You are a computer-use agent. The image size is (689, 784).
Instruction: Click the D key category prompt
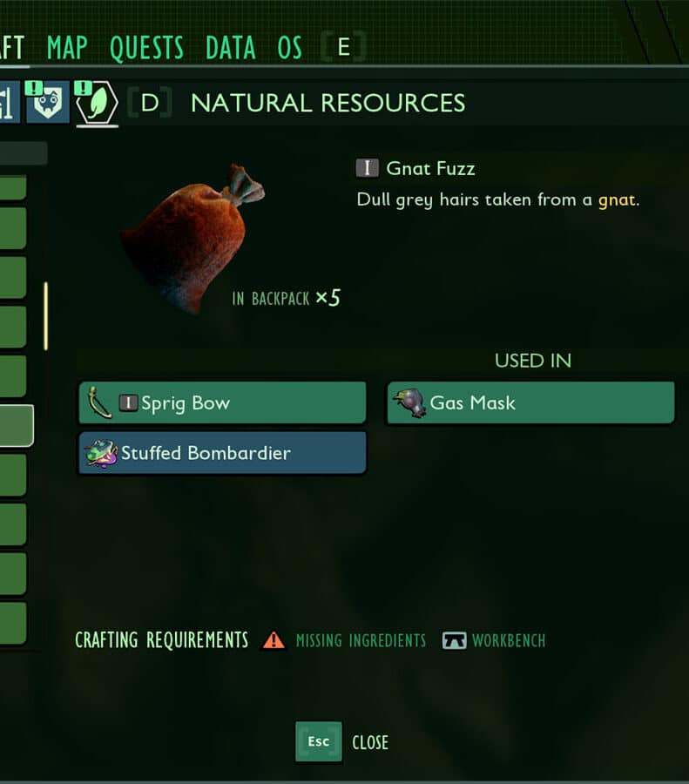click(x=150, y=103)
